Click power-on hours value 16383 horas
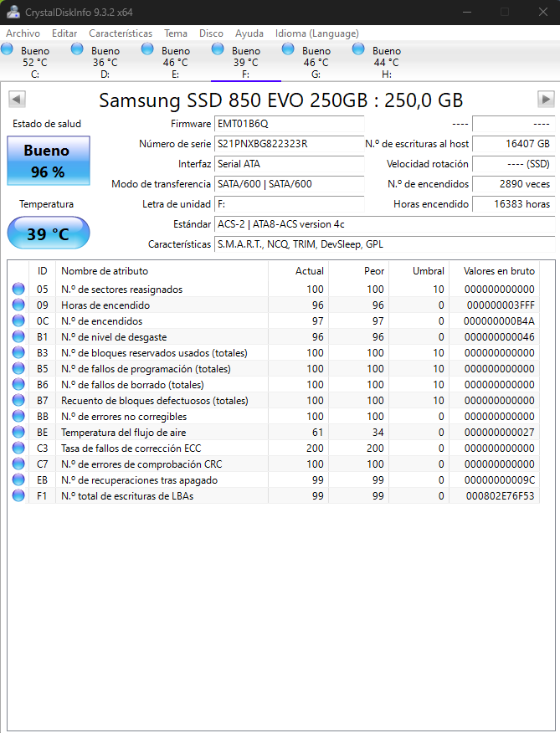This screenshot has width=560, height=733. coord(513,204)
